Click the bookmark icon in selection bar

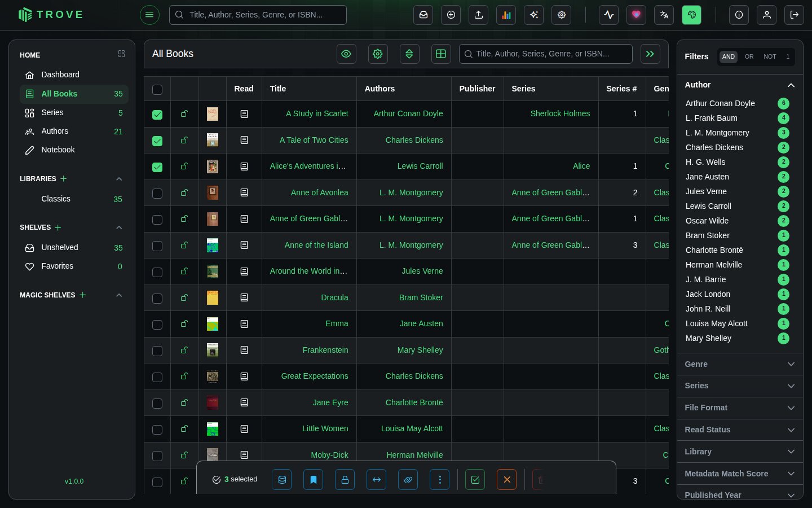[x=314, y=480]
